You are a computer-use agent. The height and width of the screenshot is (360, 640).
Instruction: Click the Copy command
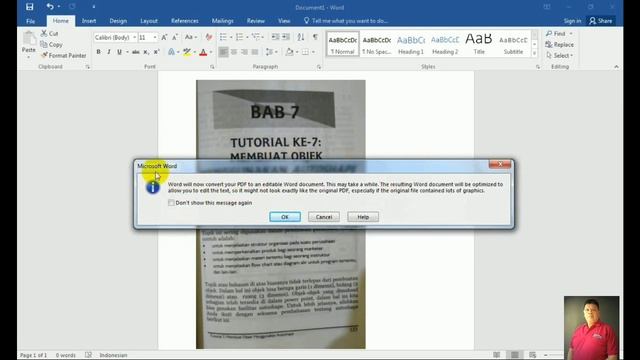click(51, 44)
